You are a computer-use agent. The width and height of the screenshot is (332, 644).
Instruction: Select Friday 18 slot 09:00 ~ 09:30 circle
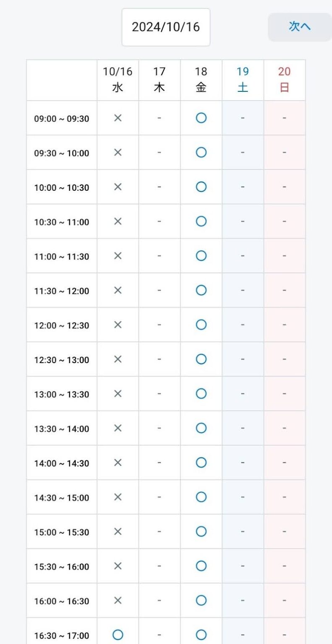[x=201, y=118]
